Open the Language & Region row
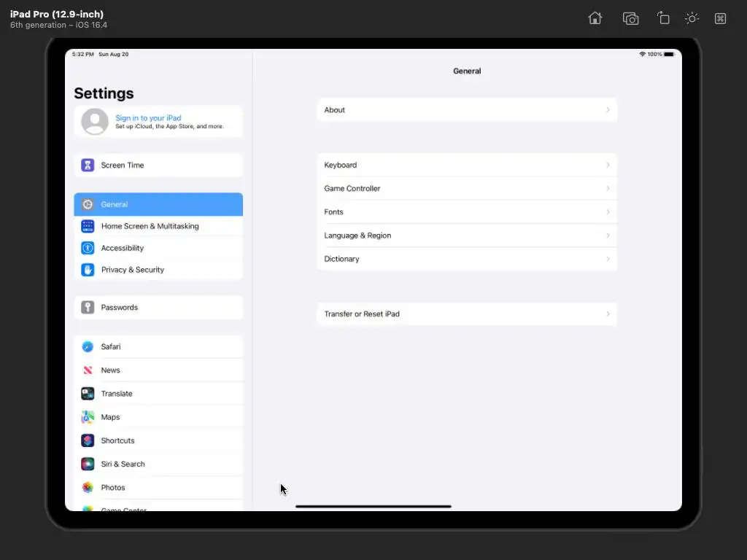 point(467,236)
